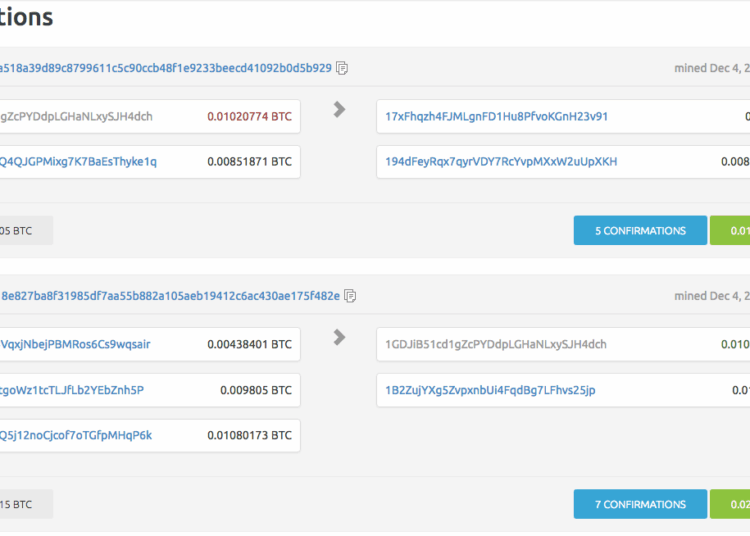Click green amount button beside 5 CONFIRMATIONS
Viewport: 750px width, 536px height.
[730, 231]
